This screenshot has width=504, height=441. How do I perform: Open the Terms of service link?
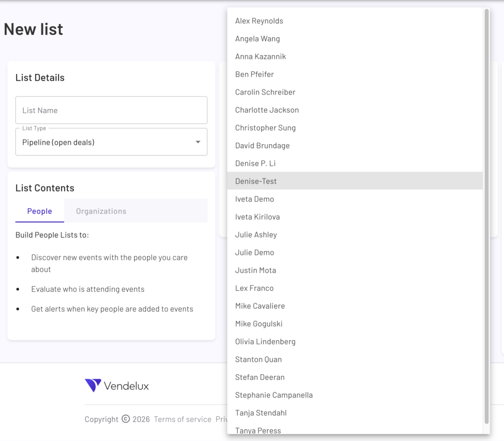point(183,419)
